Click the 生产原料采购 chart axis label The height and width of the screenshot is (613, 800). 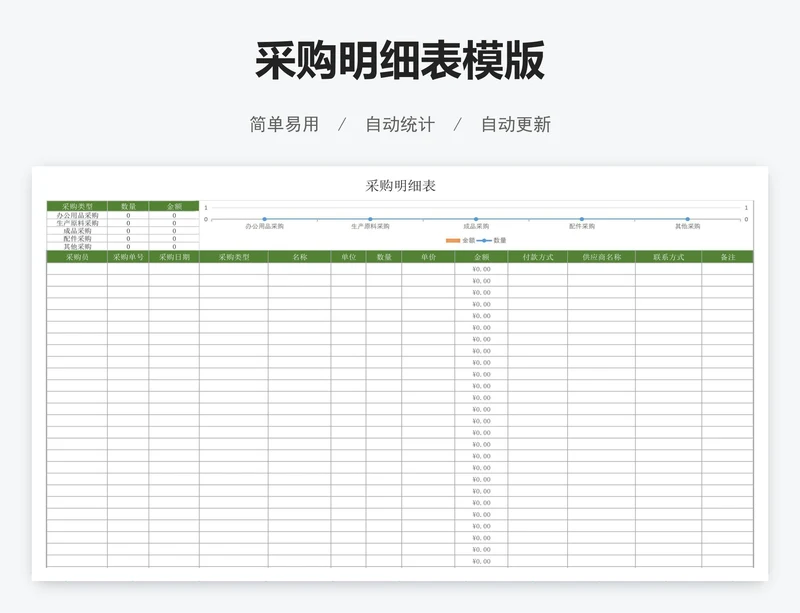(x=370, y=226)
